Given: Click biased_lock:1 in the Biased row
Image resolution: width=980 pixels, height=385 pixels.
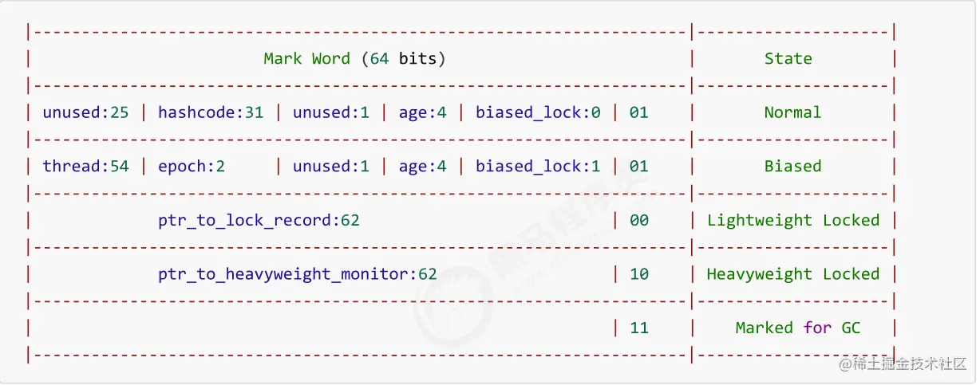Looking at the screenshot, I should coord(538,167).
